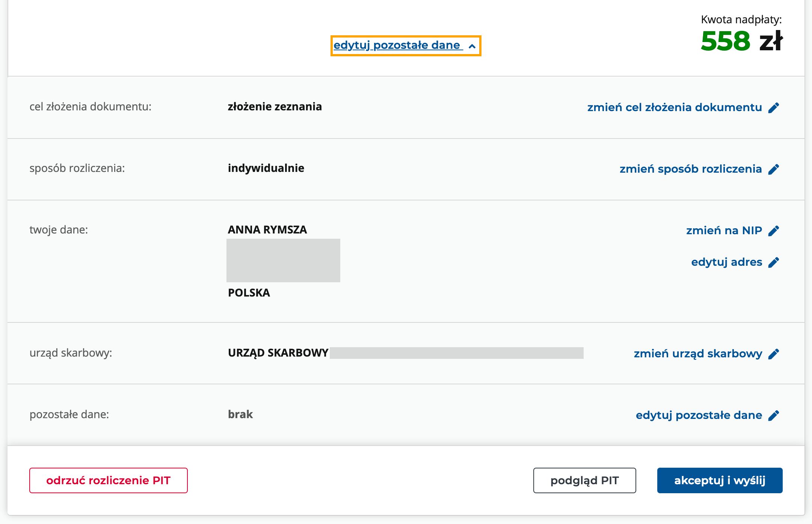Click zmień na NIP link text
Viewport: 812px width, 524px height.
click(724, 230)
